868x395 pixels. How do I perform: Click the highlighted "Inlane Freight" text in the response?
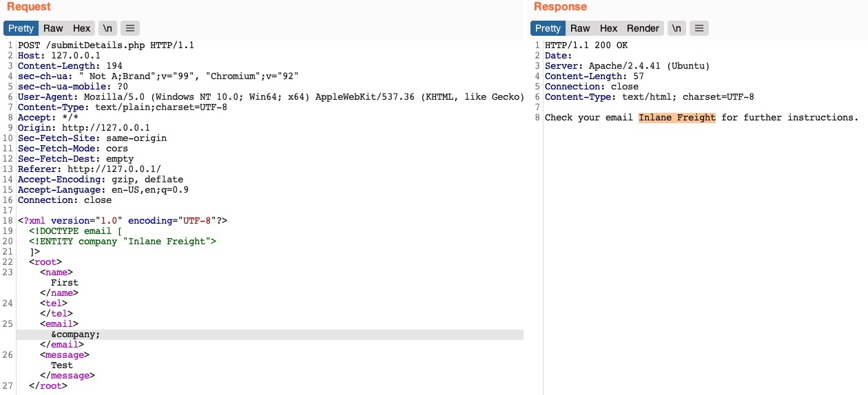pyautogui.click(x=676, y=118)
